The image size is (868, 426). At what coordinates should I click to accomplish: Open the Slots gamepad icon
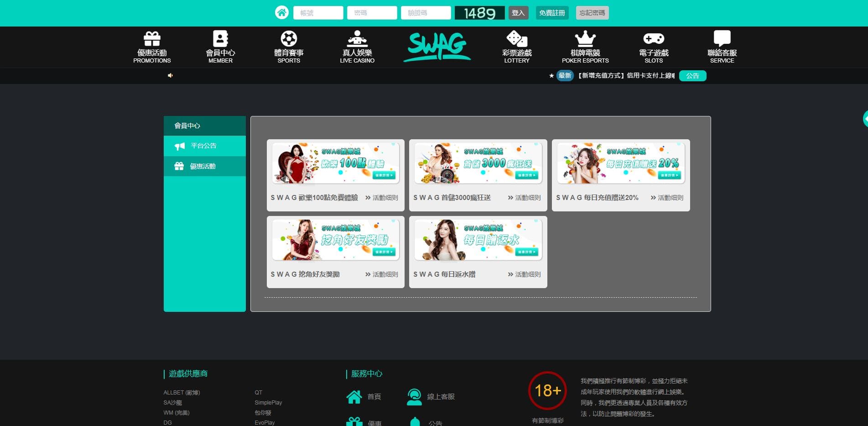click(654, 39)
